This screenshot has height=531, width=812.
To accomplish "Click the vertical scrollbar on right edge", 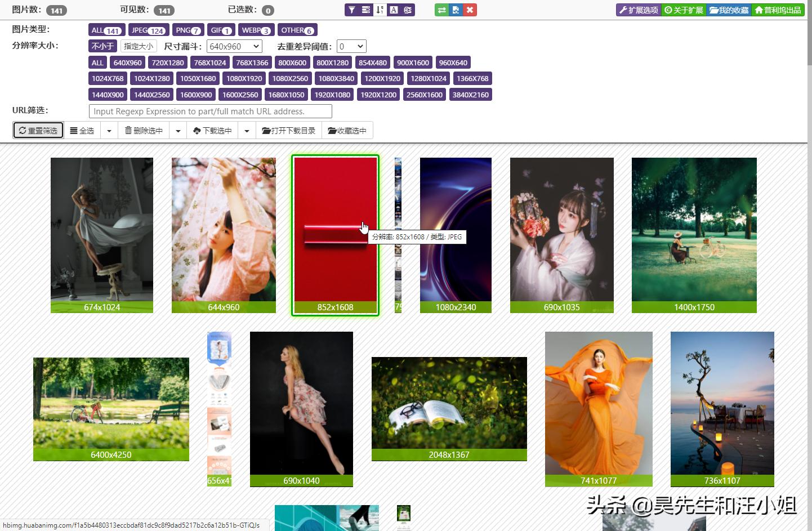I will pos(809,34).
